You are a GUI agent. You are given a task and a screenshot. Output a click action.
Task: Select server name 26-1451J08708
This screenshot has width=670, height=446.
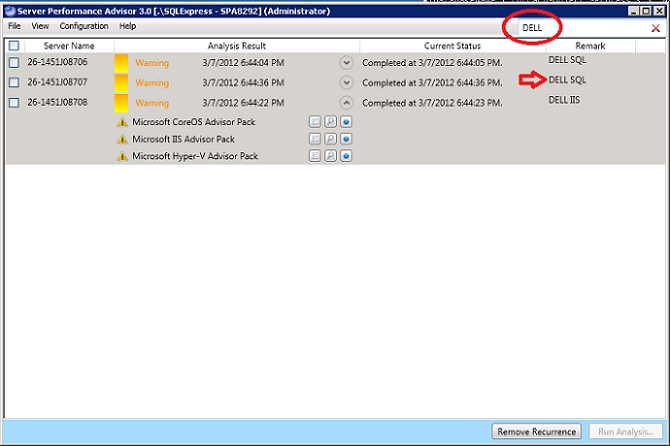pos(57,102)
